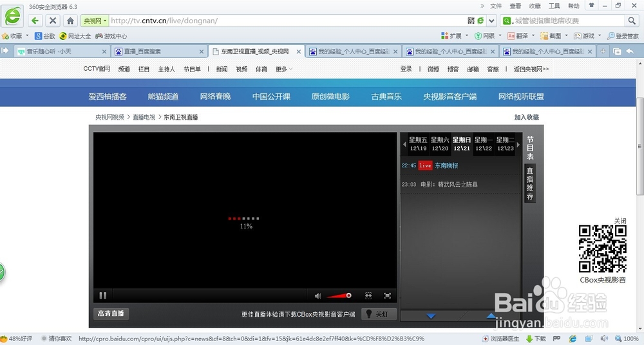Viewport: 644px width, 345px height.
Task: Toggle 猜你喜欢 in status bar
Action: tap(56, 339)
